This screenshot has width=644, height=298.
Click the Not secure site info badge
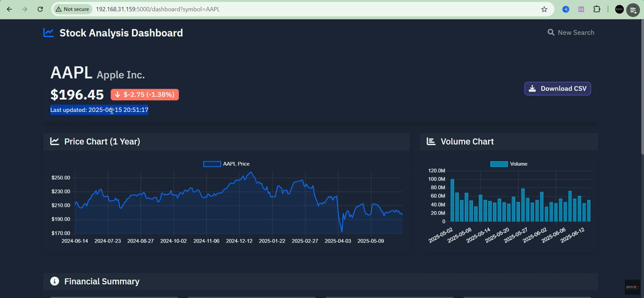click(x=72, y=9)
